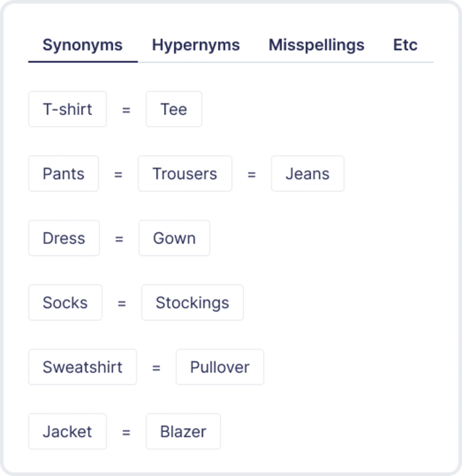Select the Dress term box
This screenshot has height=476, width=462.
pos(64,238)
